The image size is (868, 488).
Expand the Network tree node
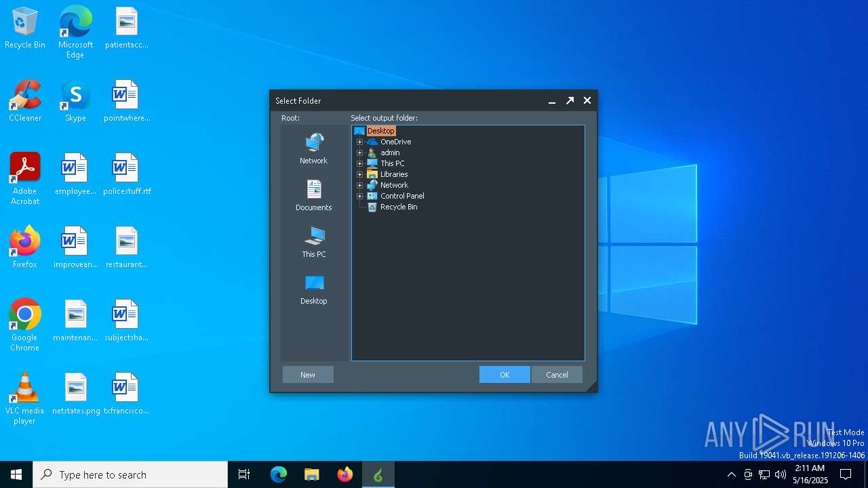360,185
